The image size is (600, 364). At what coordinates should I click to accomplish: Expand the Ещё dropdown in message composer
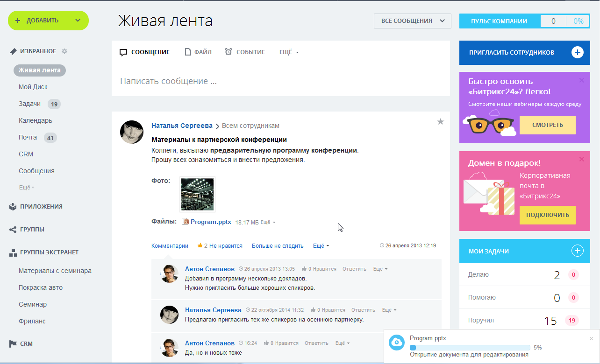289,52
